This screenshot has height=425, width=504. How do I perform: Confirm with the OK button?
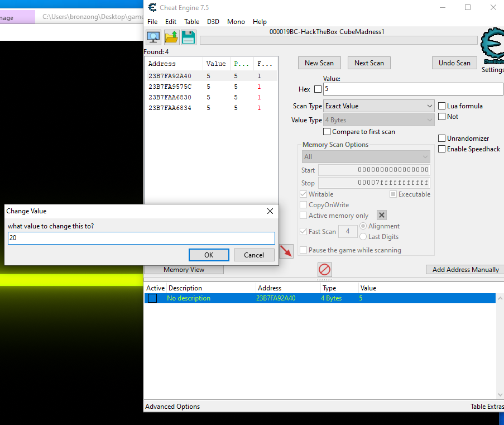(x=209, y=255)
